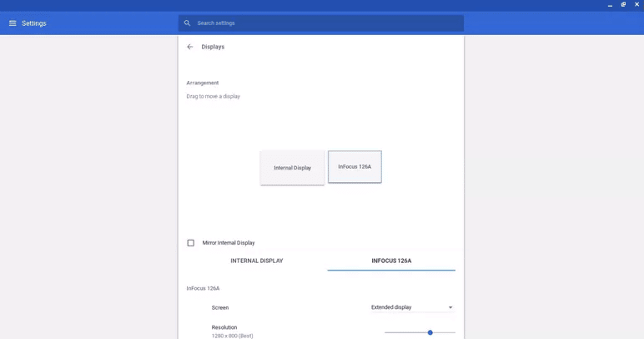Click the Arrangement section label
Screen dimensions: 644x339
pos(203,83)
